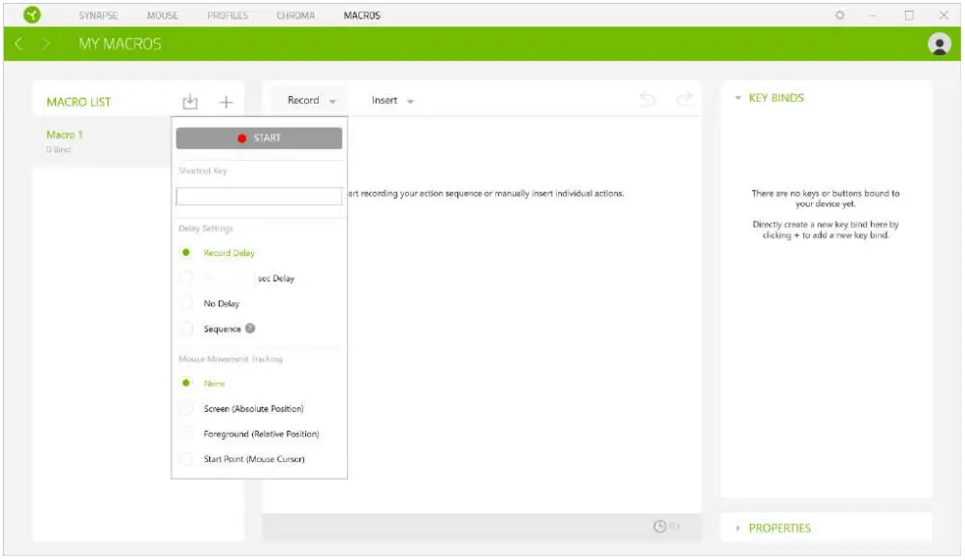The height and width of the screenshot is (560, 965).
Task: Select Foreground (Relative Position) tracking
Action: point(186,434)
